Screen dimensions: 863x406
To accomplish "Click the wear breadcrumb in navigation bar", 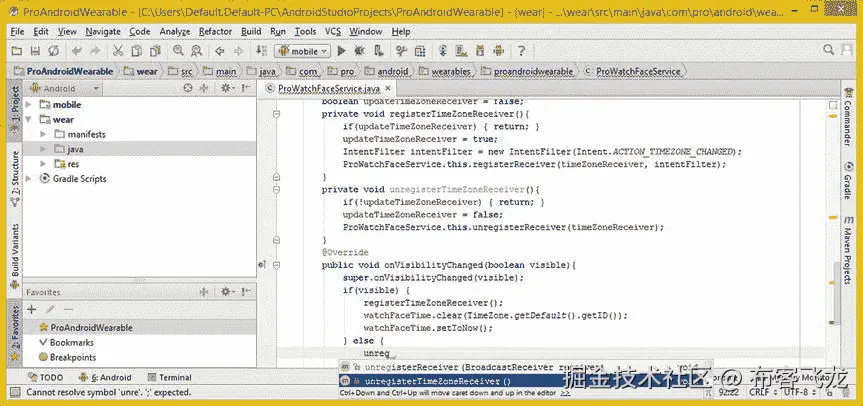I will click(141, 72).
